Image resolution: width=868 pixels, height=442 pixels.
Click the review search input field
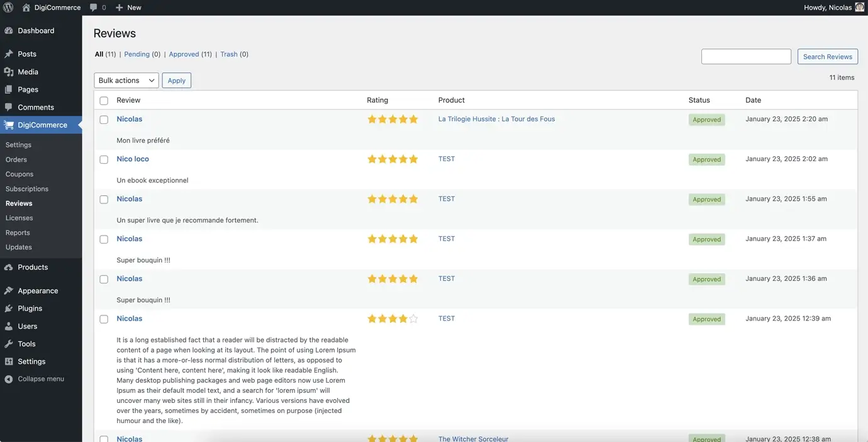746,57
